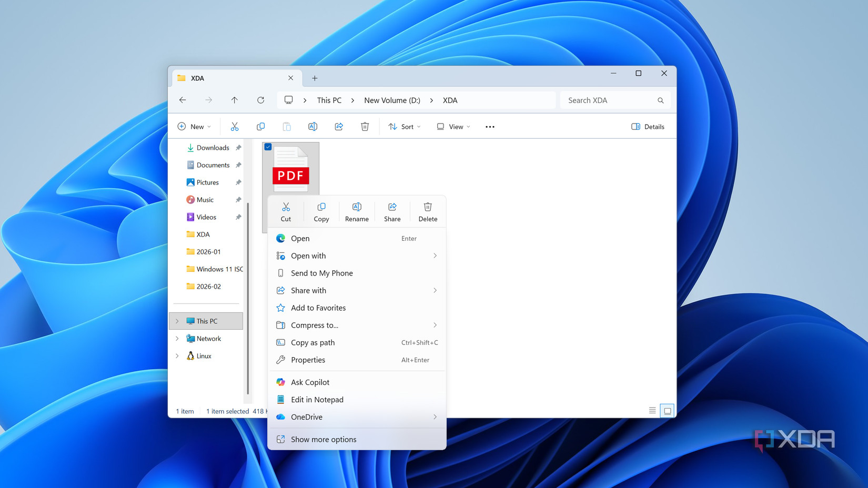Screen dimensions: 868x488
Task: Click the Share icon in the toolbar
Action: [339, 127]
